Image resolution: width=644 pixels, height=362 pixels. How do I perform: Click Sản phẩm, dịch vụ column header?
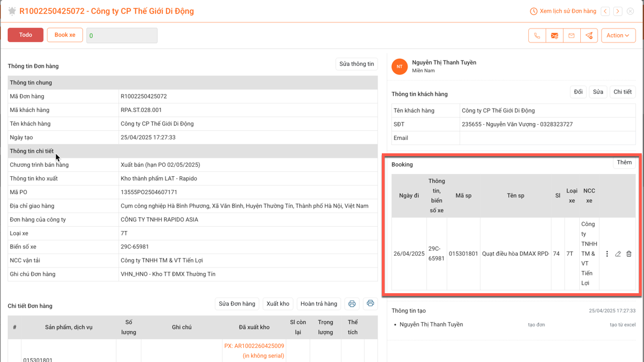point(69,327)
